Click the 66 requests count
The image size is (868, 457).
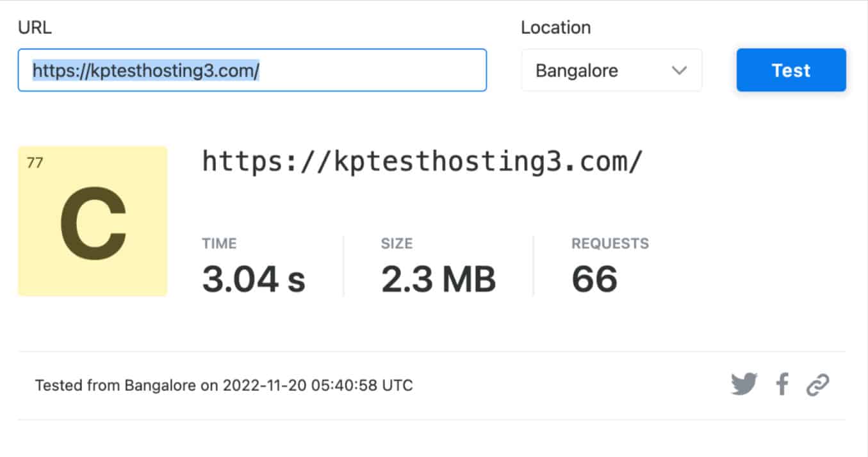594,280
